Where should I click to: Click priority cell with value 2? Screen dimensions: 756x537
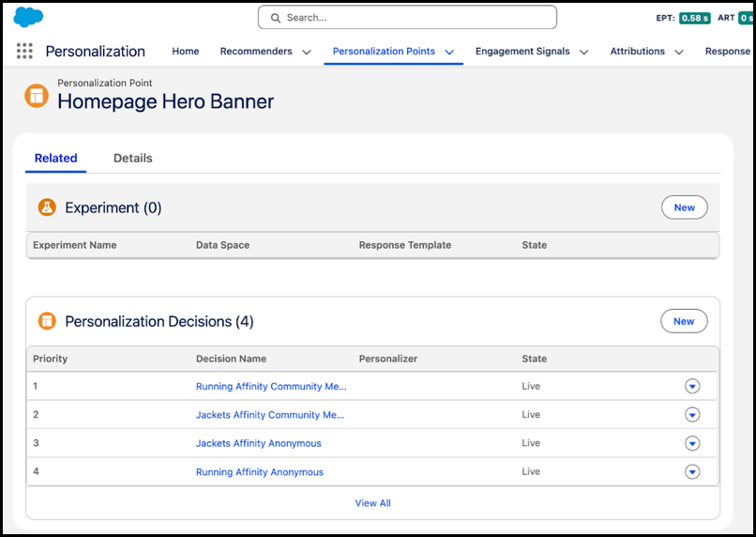coord(36,414)
